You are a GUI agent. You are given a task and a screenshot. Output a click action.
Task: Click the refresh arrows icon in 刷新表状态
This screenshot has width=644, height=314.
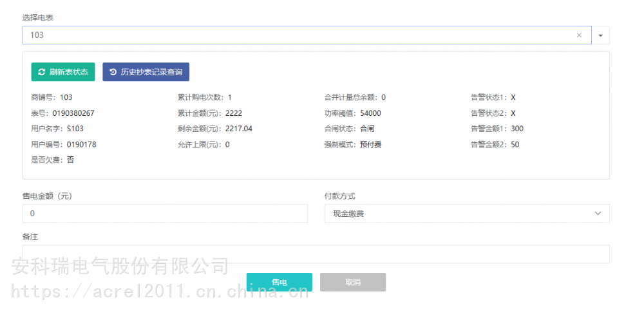(42, 72)
